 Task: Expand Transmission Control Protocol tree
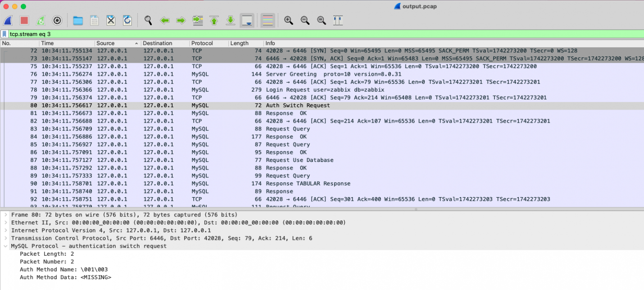(x=6, y=238)
